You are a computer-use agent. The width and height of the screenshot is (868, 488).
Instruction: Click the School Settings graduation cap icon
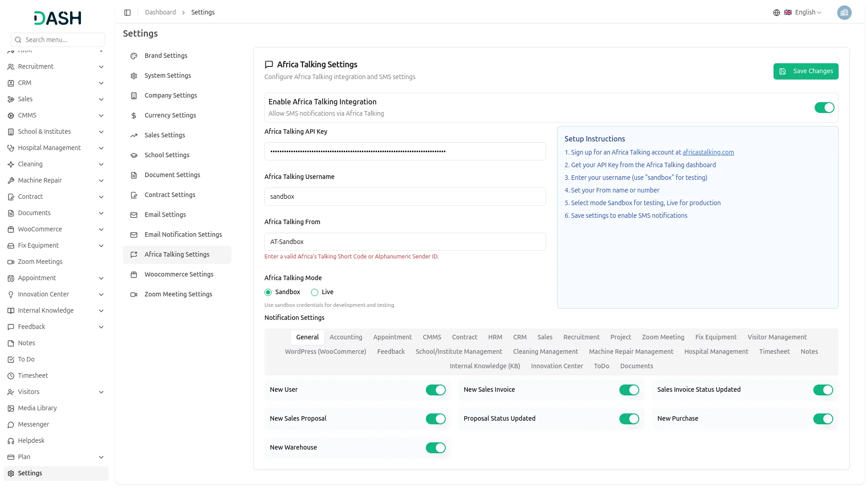(134, 155)
